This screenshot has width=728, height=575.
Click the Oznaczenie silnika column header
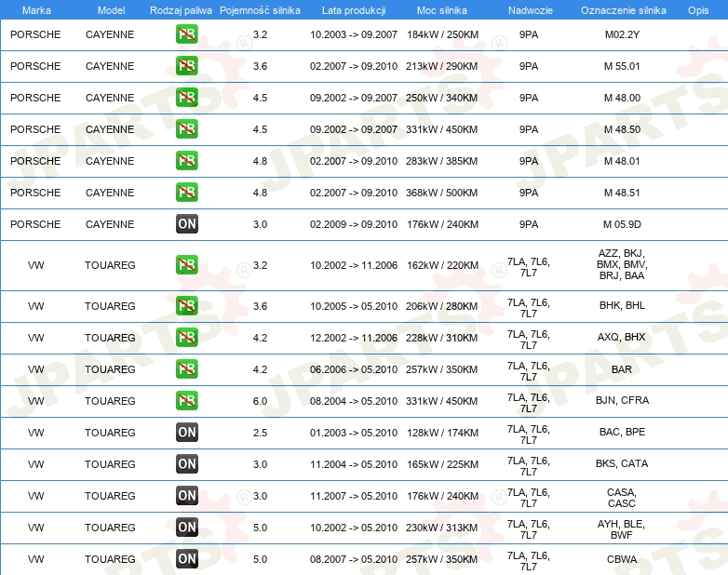(624, 10)
